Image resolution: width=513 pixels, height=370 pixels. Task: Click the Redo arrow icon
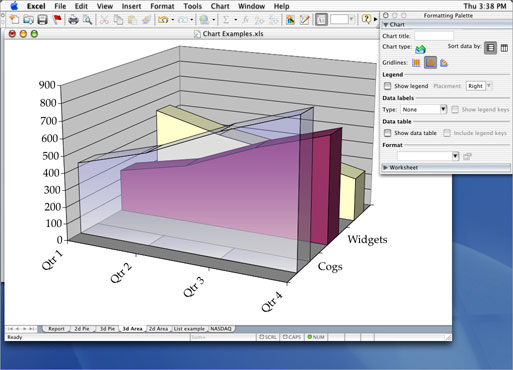(x=183, y=20)
